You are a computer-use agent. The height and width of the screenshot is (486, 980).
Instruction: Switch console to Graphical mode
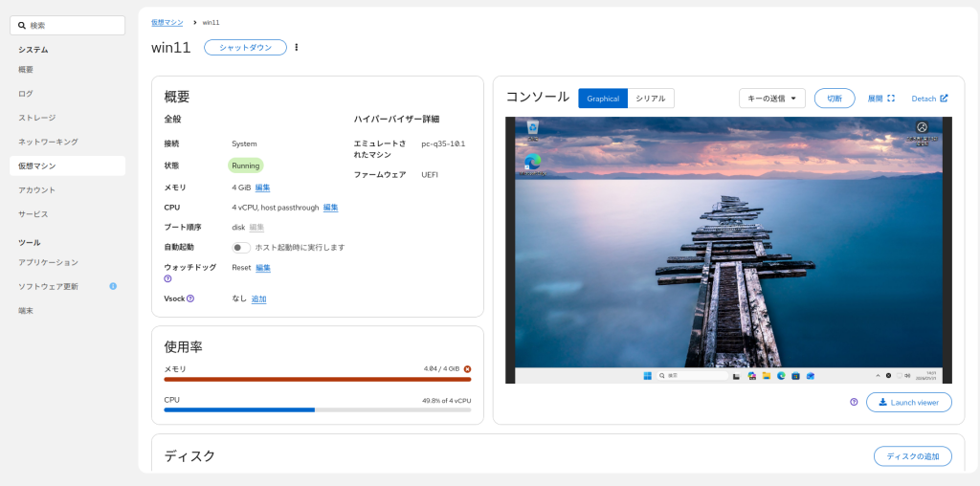pos(603,99)
